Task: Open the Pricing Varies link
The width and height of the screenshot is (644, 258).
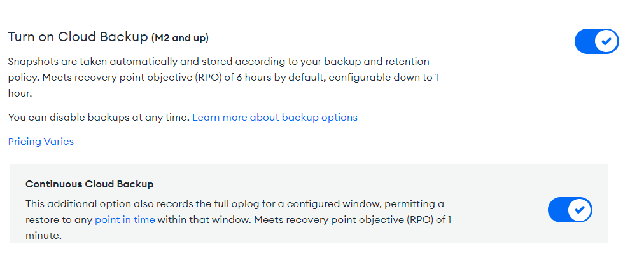Action: (x=41, y=142)
